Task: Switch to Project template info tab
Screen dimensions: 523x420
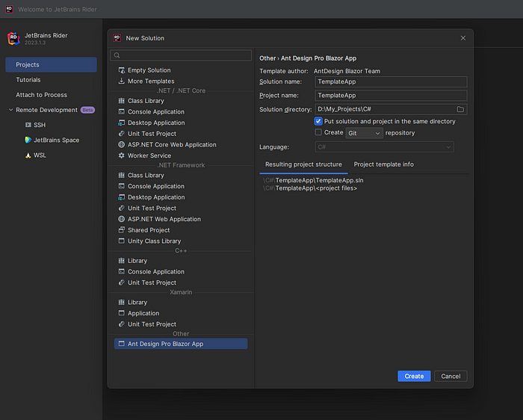Action: tap(383, 164)
